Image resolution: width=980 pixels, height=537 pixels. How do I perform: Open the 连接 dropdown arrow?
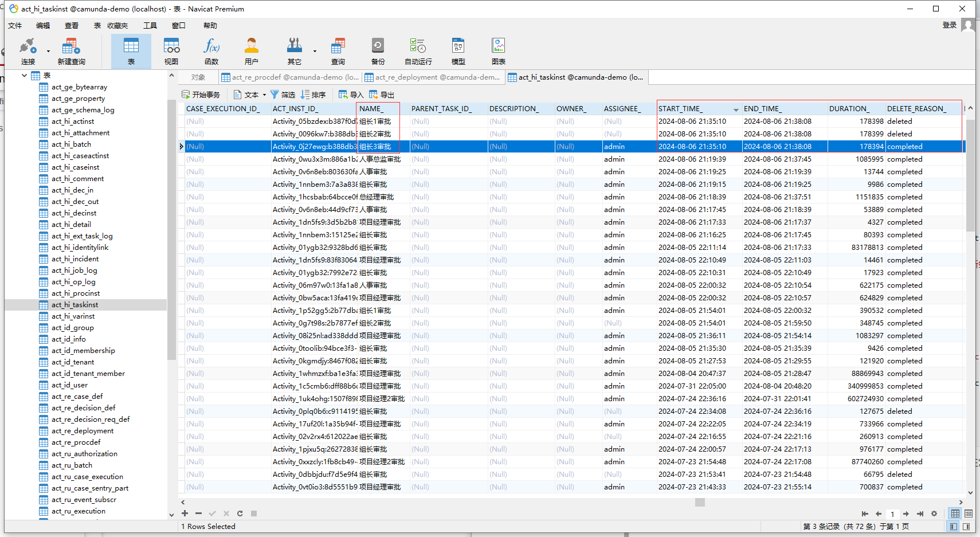[48, 51]
